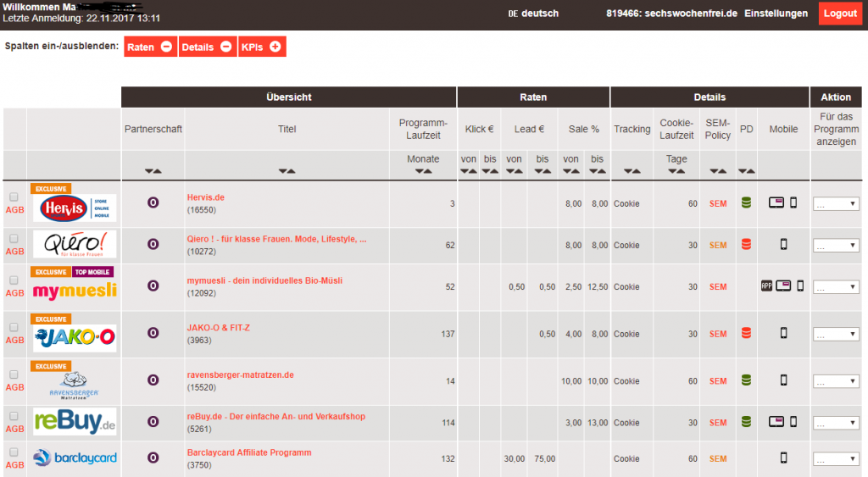
Task: Click the mymuesli logo thumbnail
Action: tap(75, 291)
